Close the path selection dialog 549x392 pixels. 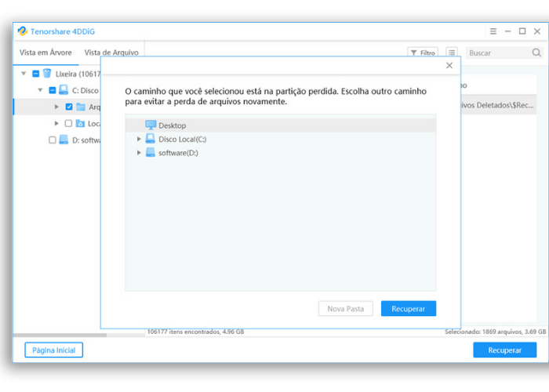click(449, 65)
